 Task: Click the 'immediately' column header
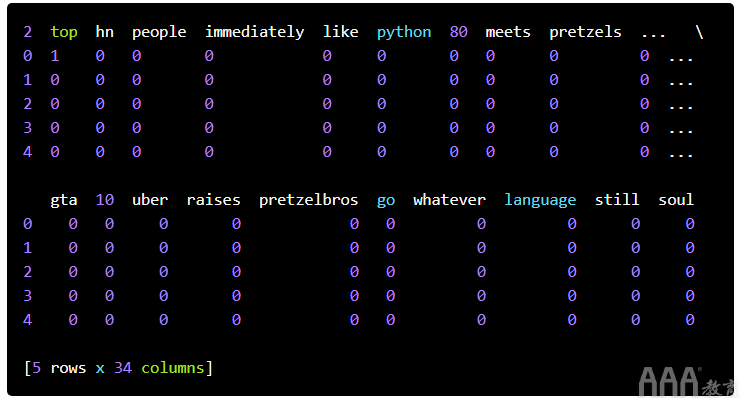254,32
